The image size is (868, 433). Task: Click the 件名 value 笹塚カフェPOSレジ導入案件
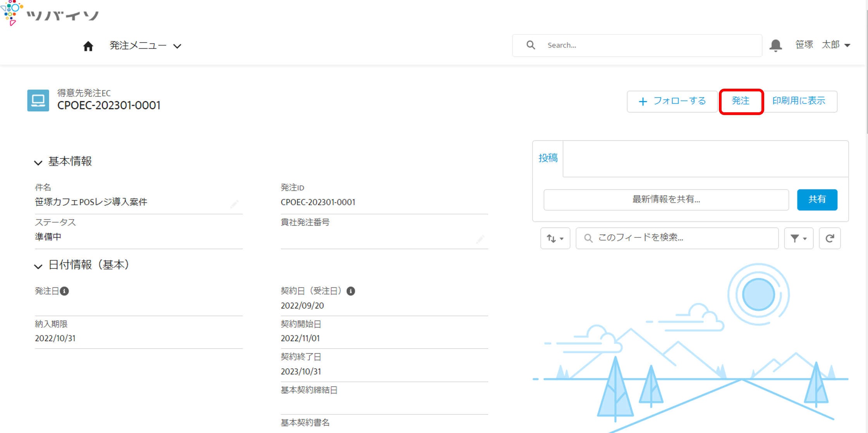click(91, 202)
